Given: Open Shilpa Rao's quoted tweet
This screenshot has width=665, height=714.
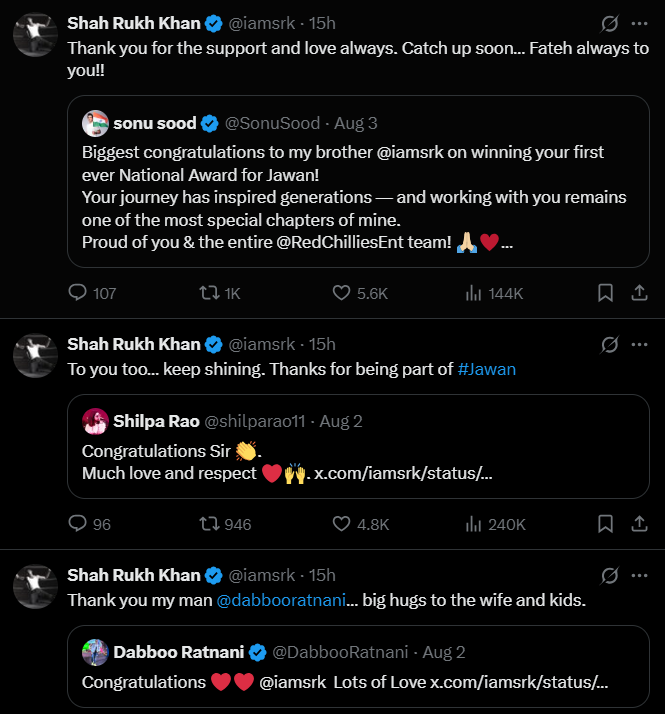Looking at the screenshot, I should tap(358, 446).
